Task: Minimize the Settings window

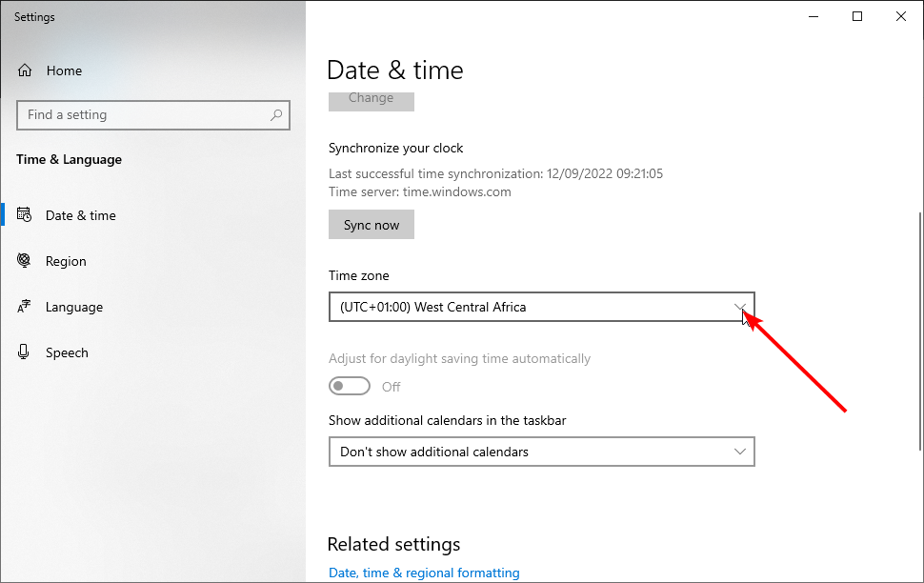Action: [x=814, y=16]
